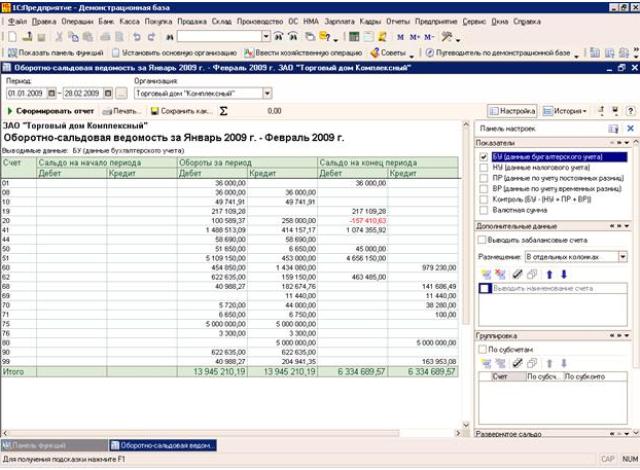Screen dimensions: 640x470
Task: Enable ПР (данные по учету постоянных разниц)
Action: [484, 178]
